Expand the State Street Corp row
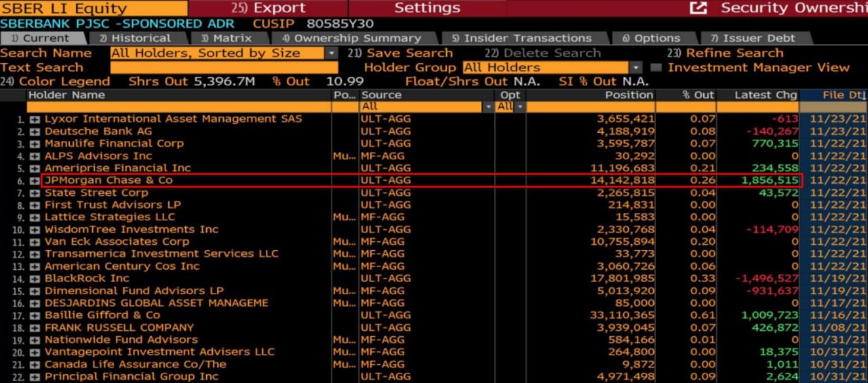Viewport: 868px width, 383px height. coord(35,193)
